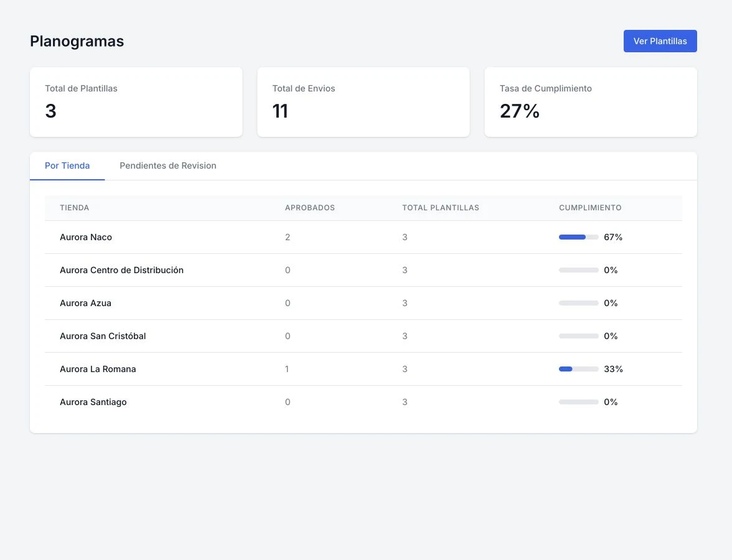Click the Aurora Naco compliance progress bar
Screen dimensions: 732x560
point(578,237)
